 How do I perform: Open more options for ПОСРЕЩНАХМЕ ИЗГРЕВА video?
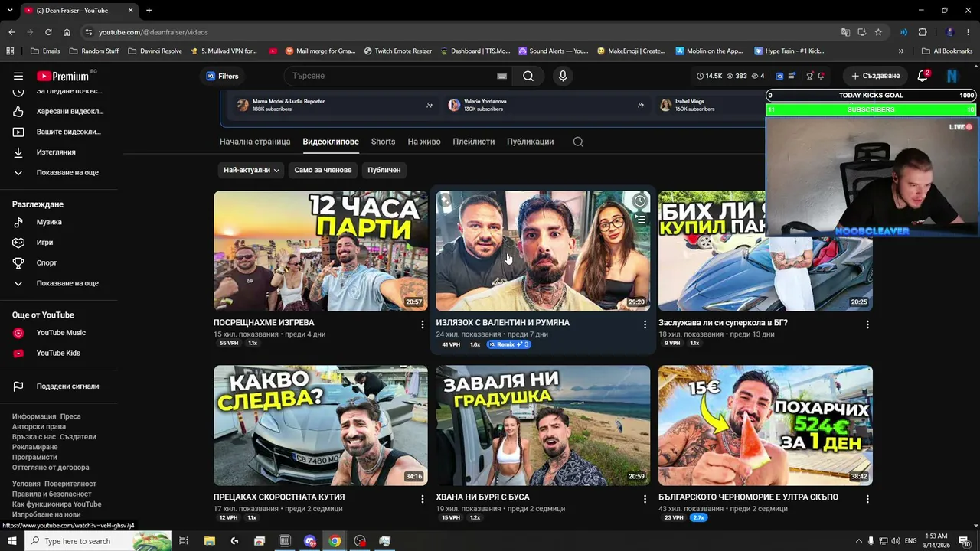pos(422,324)
